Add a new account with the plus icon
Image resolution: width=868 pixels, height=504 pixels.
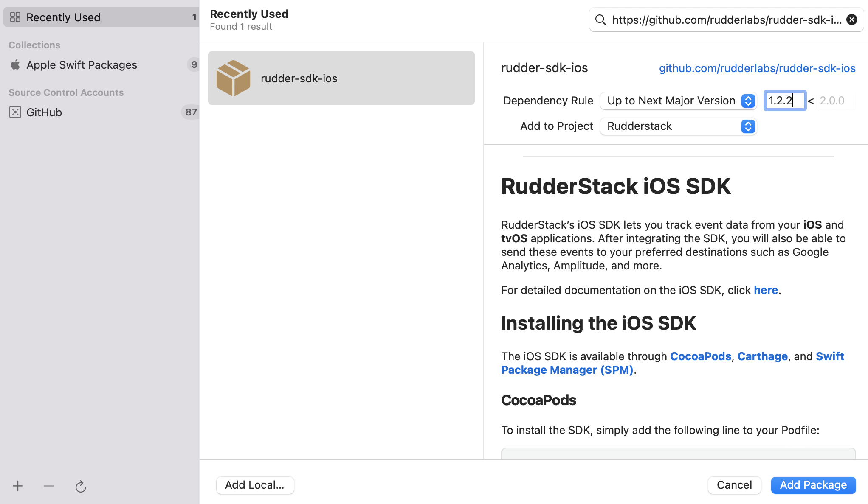point(17,486)
